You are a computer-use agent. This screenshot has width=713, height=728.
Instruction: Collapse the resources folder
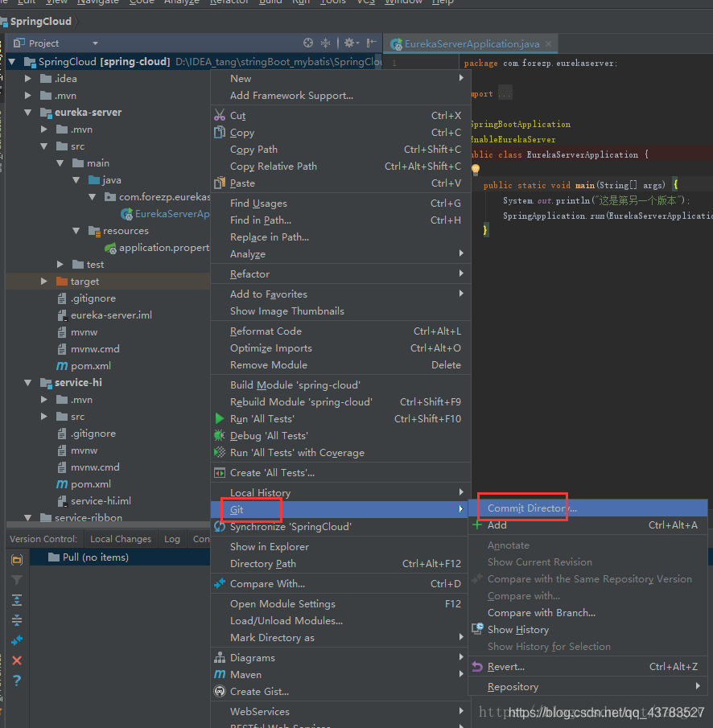point(76,231)
